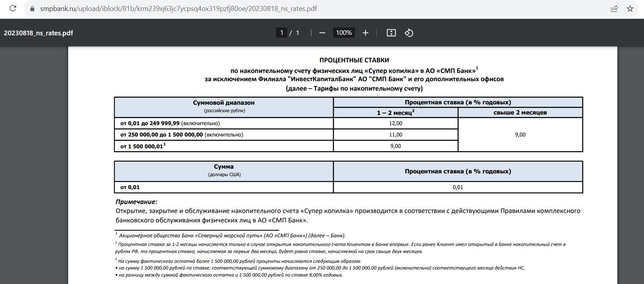Reload the page with the browser refresh icon
644x284 pixels.
13,8
